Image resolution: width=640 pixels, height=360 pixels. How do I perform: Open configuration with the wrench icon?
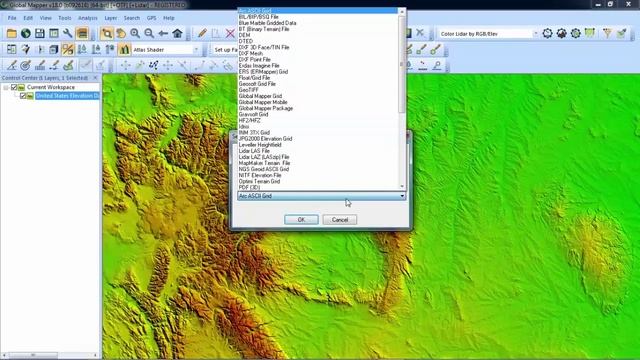pos(68,33)
